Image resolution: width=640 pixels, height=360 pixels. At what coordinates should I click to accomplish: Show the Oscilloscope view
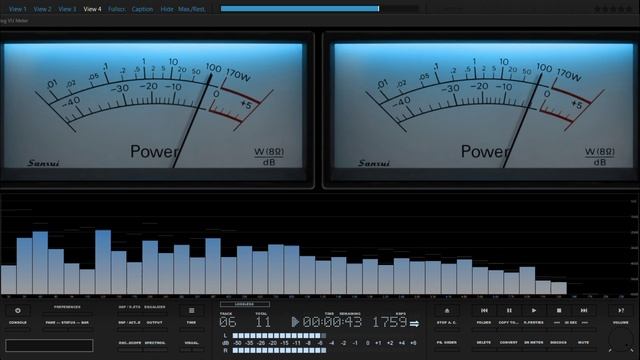(130, 343)
